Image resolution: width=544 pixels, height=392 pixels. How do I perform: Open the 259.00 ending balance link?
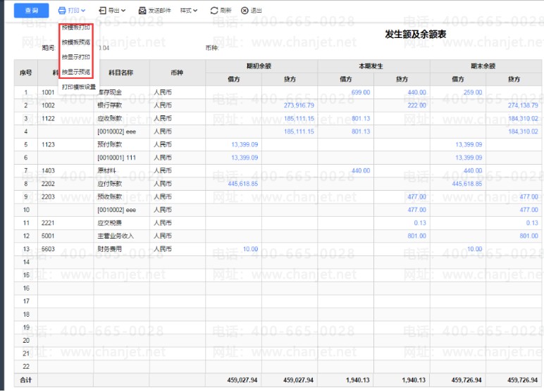point(473,92)
